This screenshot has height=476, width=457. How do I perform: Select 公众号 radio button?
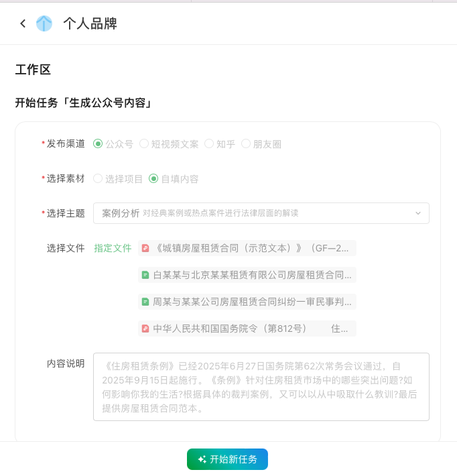(x=98, y=143)
